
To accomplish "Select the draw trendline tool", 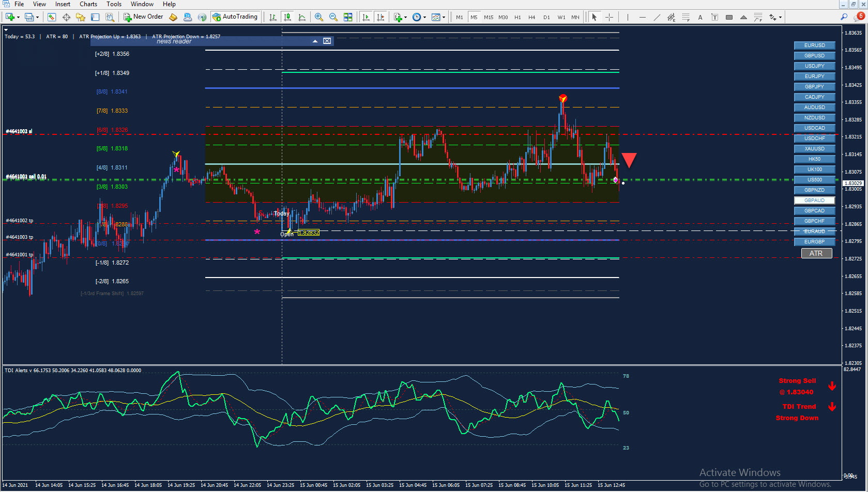I will [657, 17].
